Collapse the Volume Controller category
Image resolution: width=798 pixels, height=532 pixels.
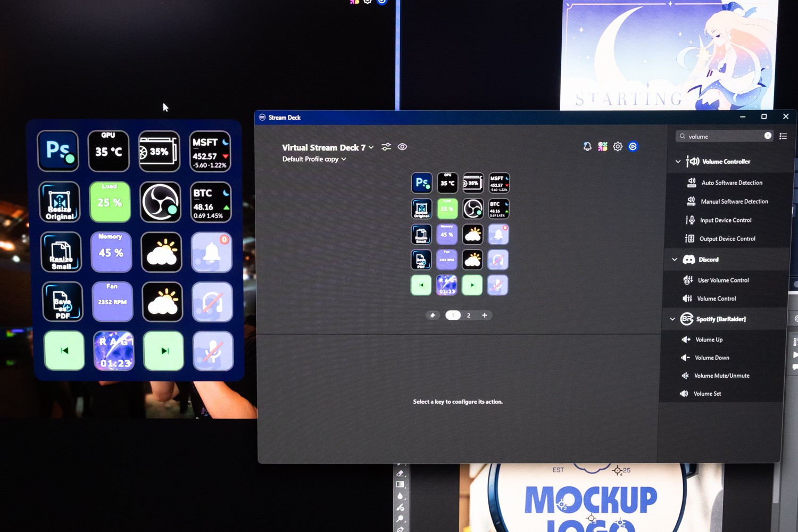678,161
